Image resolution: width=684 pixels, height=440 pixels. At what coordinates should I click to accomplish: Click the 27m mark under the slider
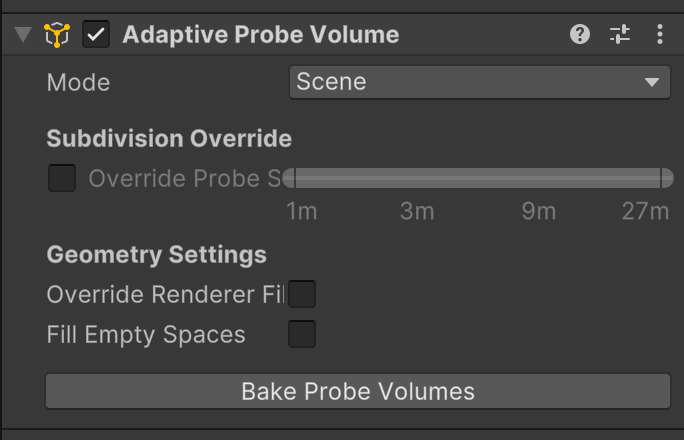pos(645,212)
